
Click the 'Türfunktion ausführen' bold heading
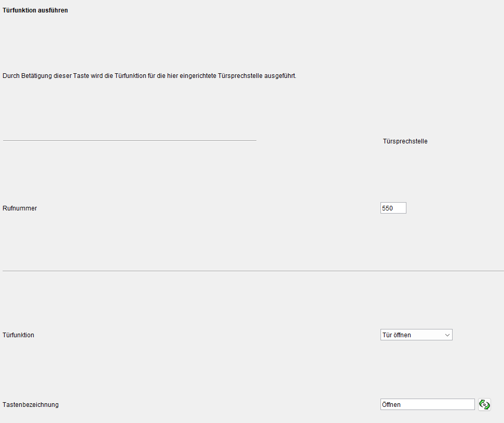click(x=35, y=10)
